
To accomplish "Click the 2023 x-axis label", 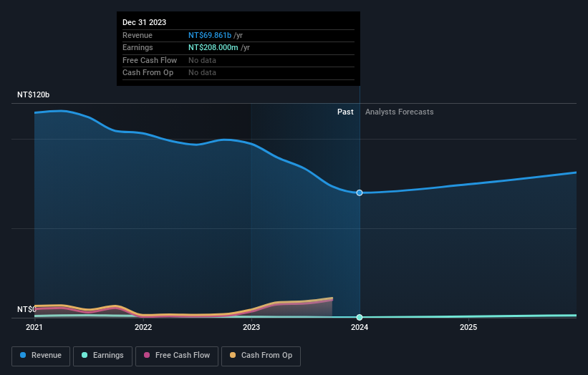I will 251,327.
